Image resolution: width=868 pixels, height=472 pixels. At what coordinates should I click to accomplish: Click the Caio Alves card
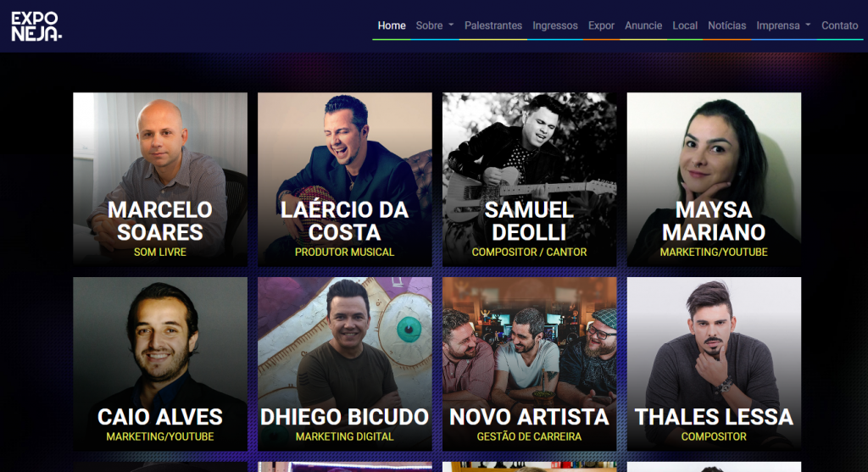point(160,364)
